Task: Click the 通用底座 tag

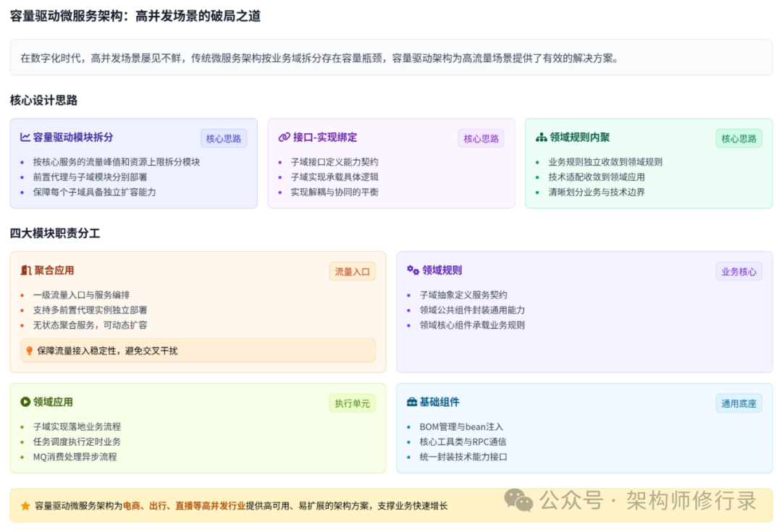Action: [739, 403]
